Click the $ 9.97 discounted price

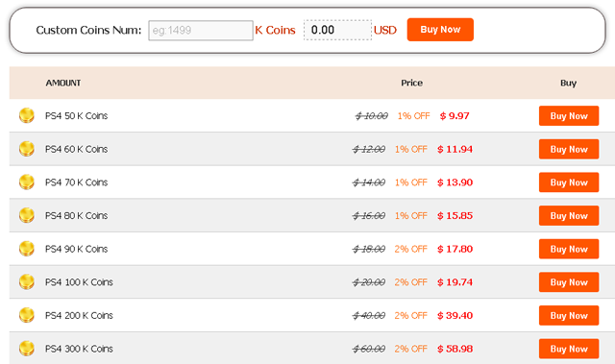click(455, 116)
